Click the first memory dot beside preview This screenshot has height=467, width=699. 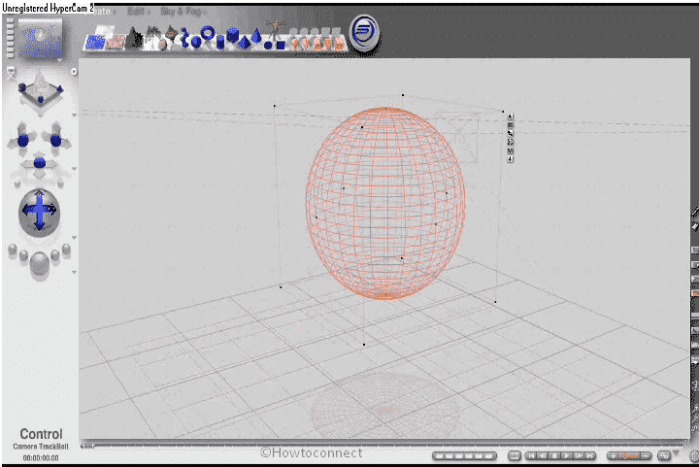tap(10, 22)
